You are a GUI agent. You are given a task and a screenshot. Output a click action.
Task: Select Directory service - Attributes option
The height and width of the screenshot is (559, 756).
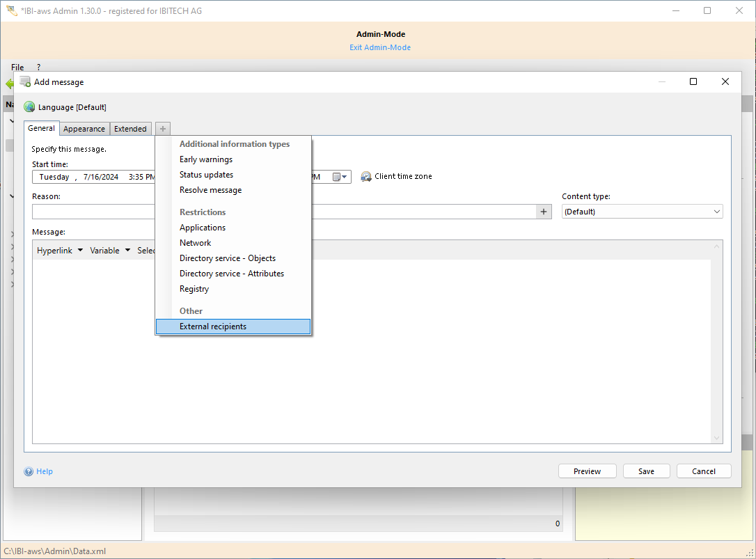(231, 274)
